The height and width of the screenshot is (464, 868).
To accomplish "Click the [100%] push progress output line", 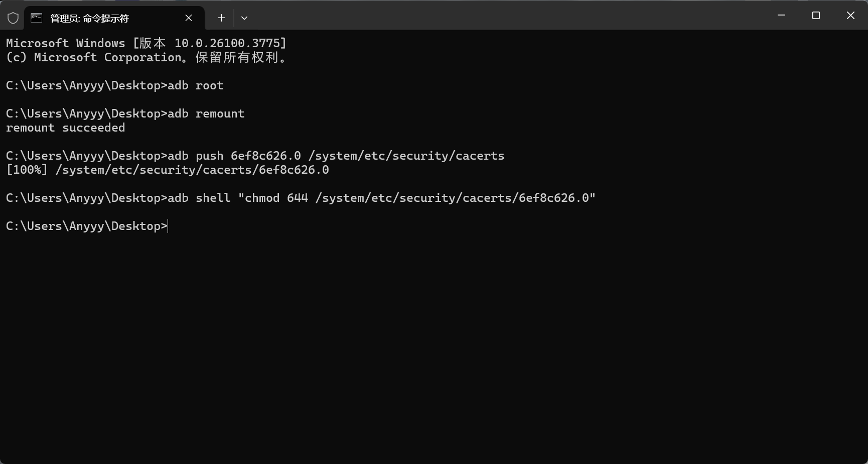I will (168, 170).
